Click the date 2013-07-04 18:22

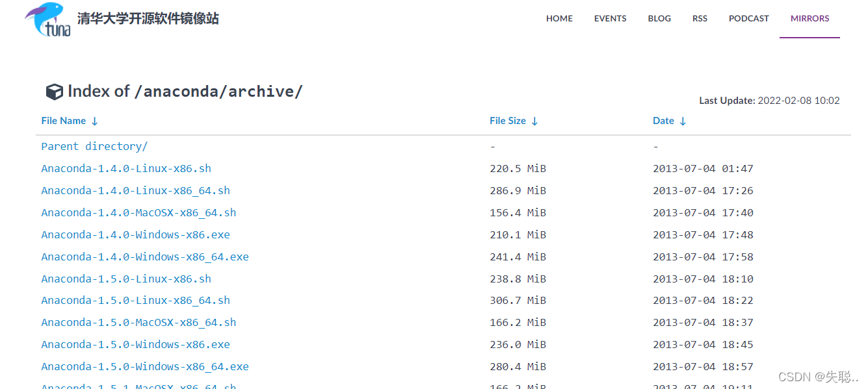(x=703, y=300)
